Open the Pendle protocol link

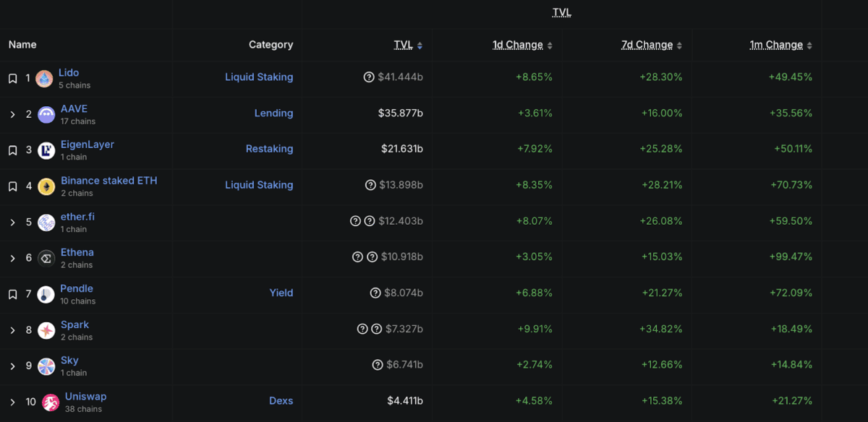click(77, 288)
